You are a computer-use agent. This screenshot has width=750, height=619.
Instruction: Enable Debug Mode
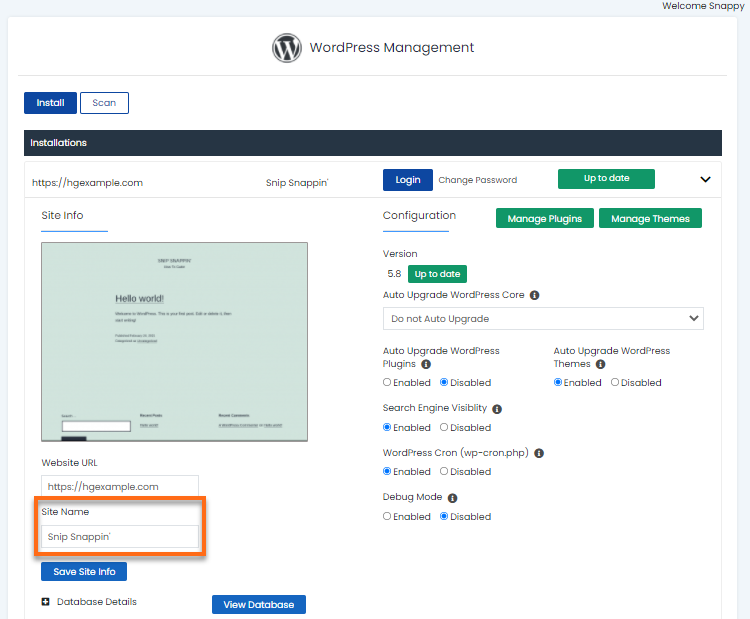tap(387, 516)
